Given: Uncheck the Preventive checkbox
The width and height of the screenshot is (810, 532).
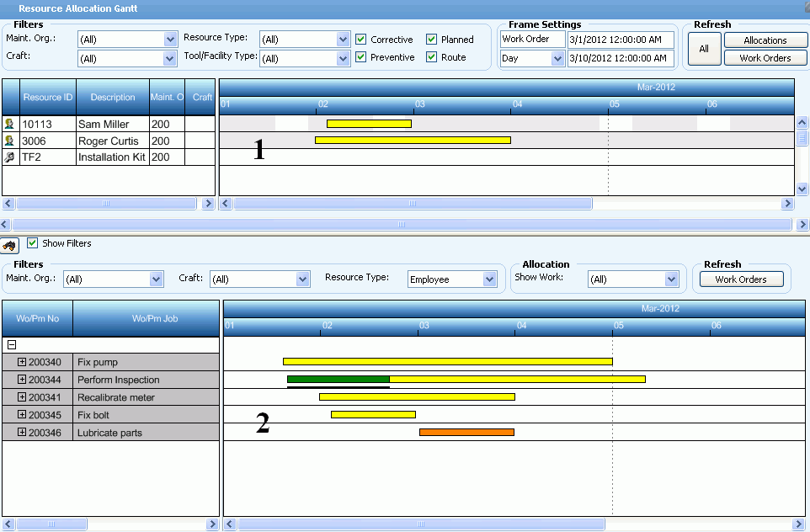Looking at the screenshot, I should 361,56.
